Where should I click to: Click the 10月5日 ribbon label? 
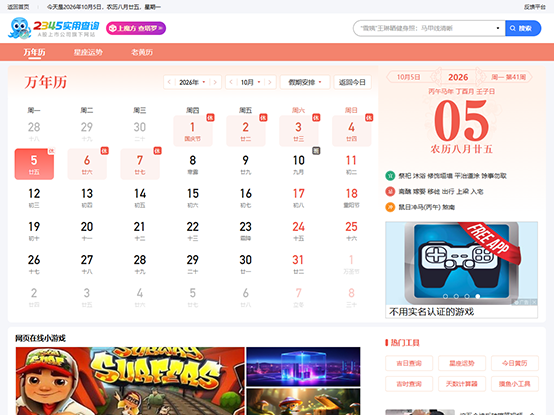[x=408, y=77]
